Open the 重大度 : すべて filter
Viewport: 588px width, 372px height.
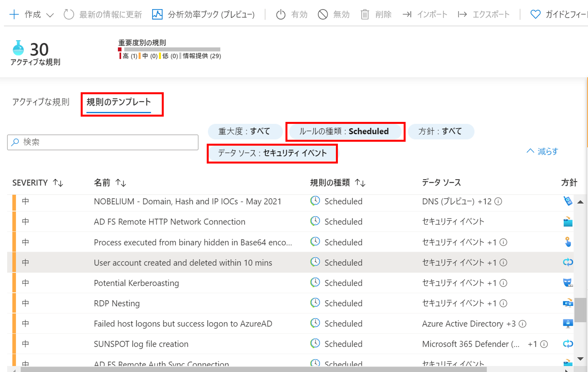244,132
